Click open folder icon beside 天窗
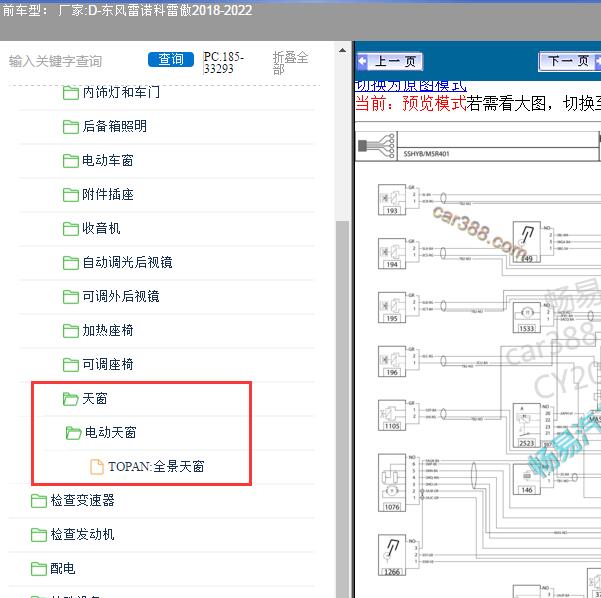Image resolution: width=601 pixels, height=598 pixels. 70,399
